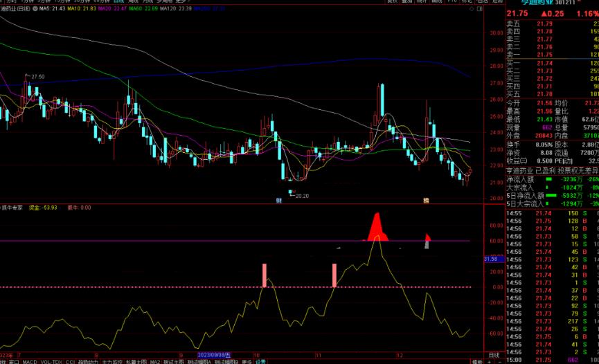599x364 pixels.
Task: Switch to the CCI indicator tab
Action: pos(70,362)
